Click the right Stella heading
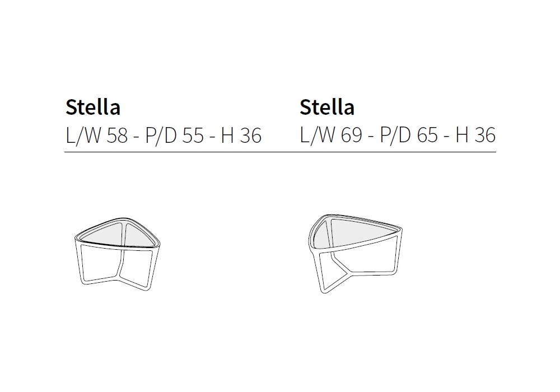560x392 pixels. [327, 106]
